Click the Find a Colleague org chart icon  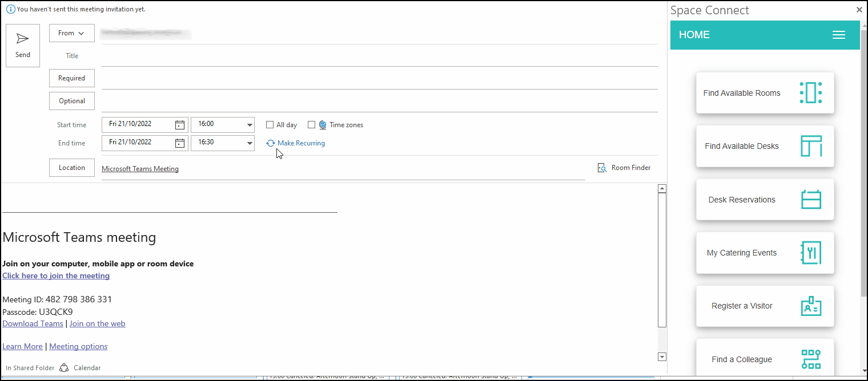(811, 359)
